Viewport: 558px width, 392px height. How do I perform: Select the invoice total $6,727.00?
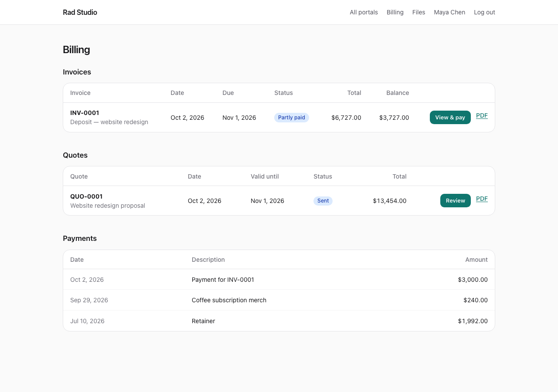pos(346,118)
